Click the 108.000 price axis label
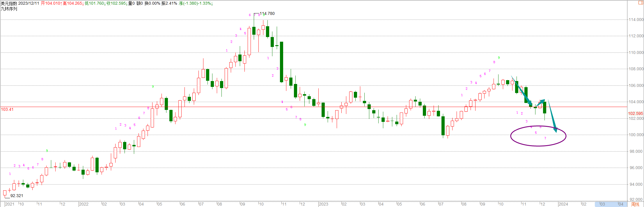This screenshot has height=207, width=644. (x=636, y=69)
